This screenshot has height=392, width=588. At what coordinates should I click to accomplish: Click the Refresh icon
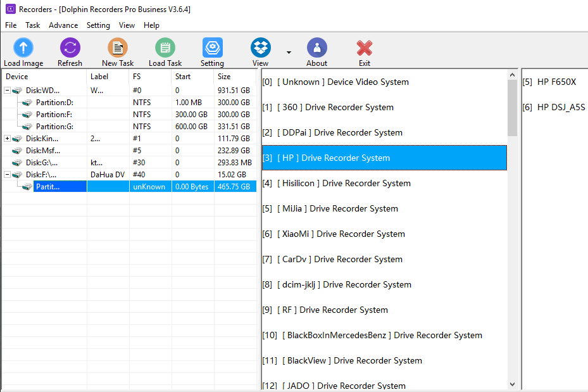(x=70, y=47)
